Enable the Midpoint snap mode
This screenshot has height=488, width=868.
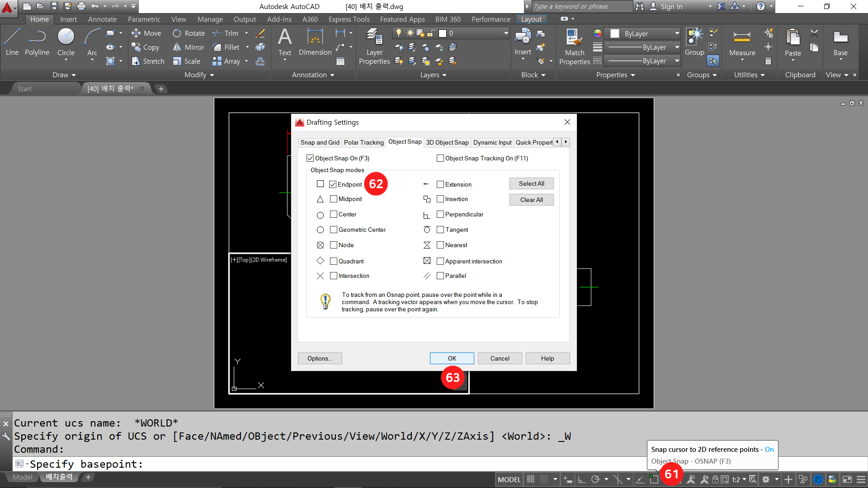pos(334,199)
